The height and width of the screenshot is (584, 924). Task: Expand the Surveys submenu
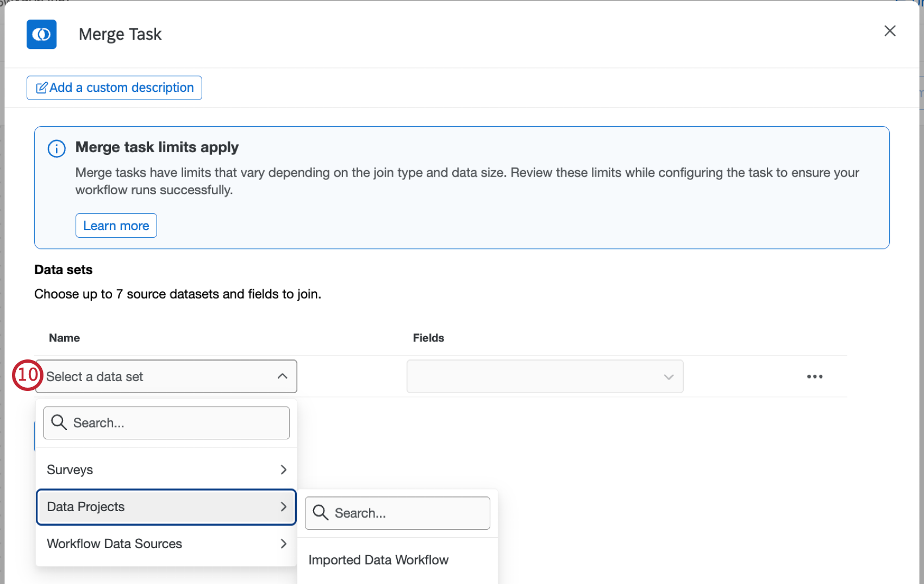click(x=166, y=470)
